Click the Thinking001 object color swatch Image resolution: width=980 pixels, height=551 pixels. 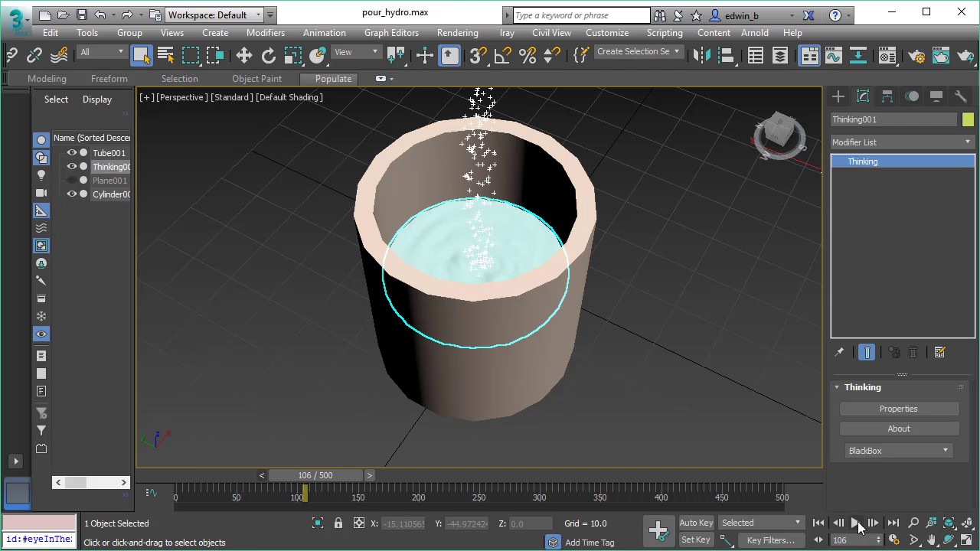point(968,119)
